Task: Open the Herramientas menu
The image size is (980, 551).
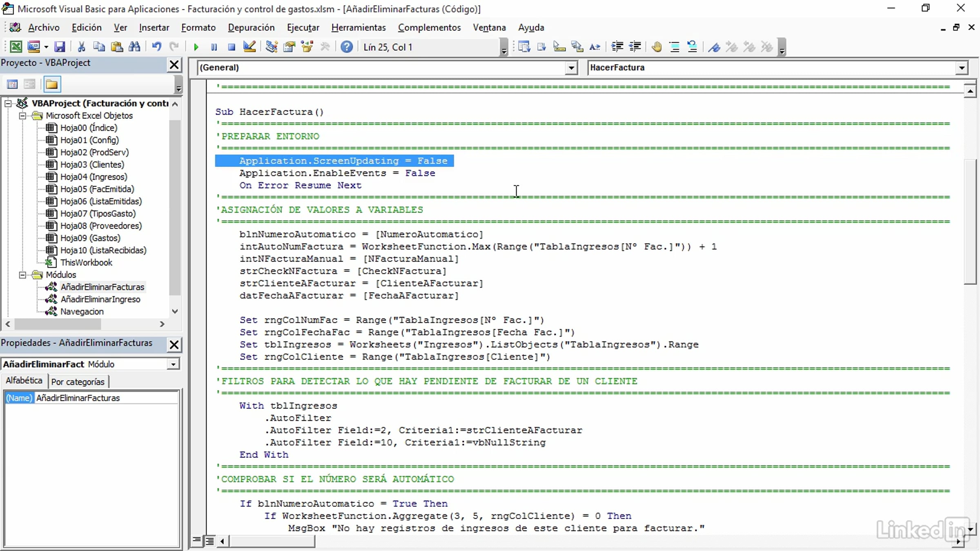Action: tap(359, 27)
